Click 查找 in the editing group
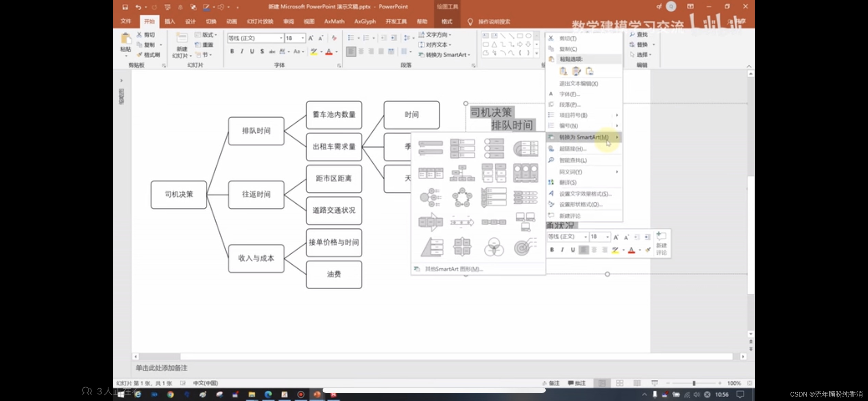The height and width of the screenshot is (401, 868). click(639, 34)
